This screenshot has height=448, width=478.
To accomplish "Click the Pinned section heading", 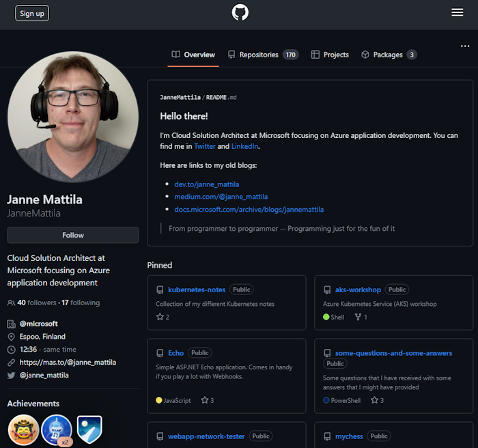I will click(159, 266).
